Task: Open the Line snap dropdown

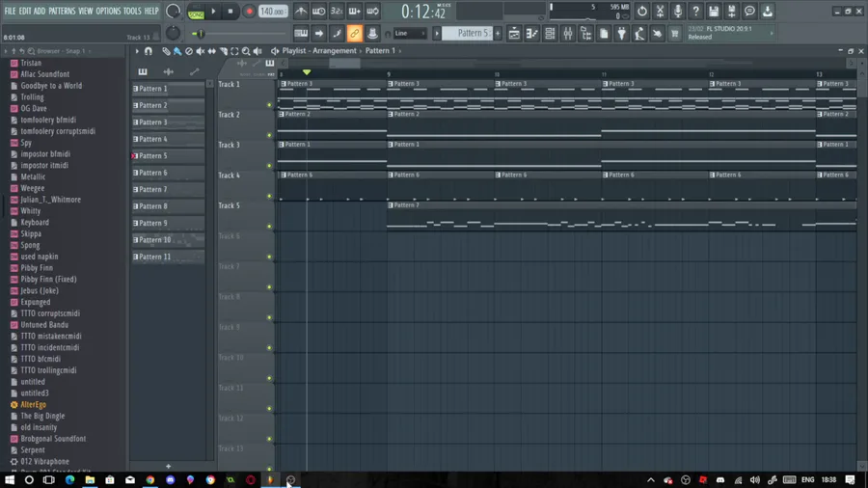Action: point(409,33)
